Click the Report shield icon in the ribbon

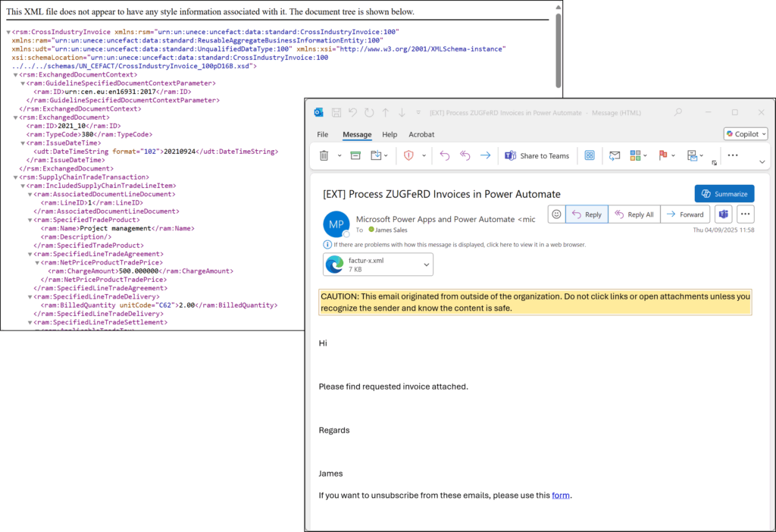pyautogui.click(x=408, y=156)
